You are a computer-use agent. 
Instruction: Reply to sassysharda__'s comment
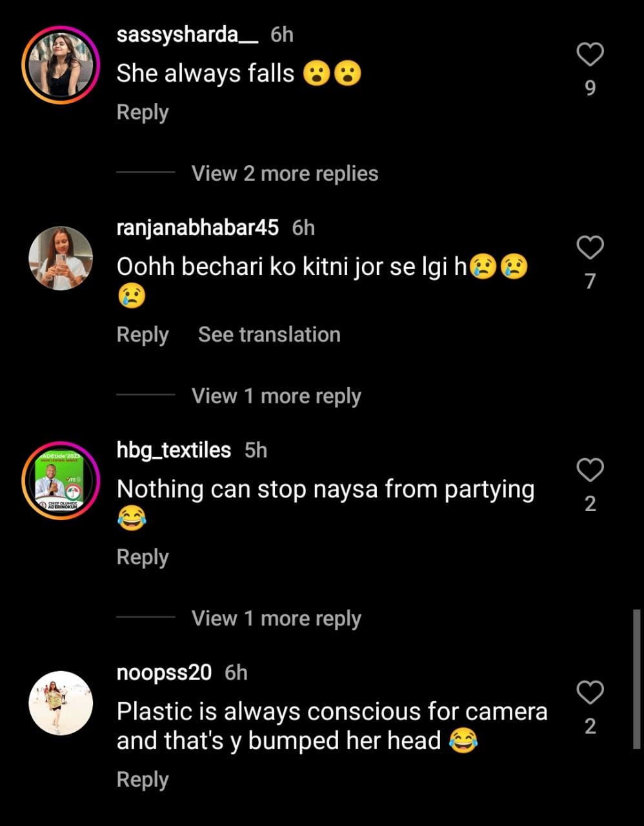pyautogui.click(x=143, y=112)
